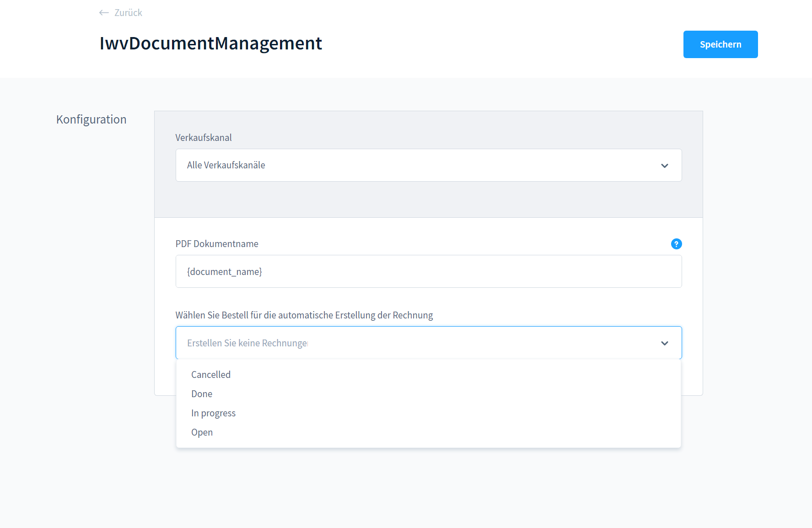Click the automatische Erstellung der Rechnung label
Viewport: 812px width, 528px height.
pos(304,315)
